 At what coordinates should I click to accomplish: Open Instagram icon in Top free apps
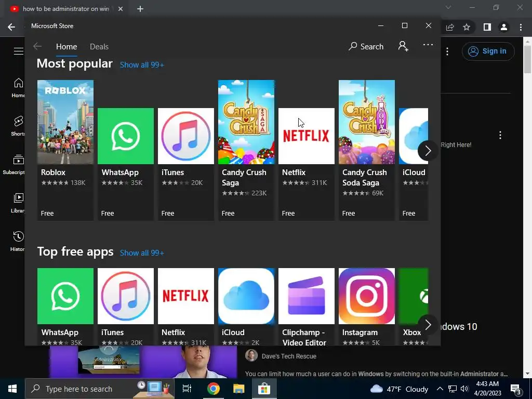(367, 296)
